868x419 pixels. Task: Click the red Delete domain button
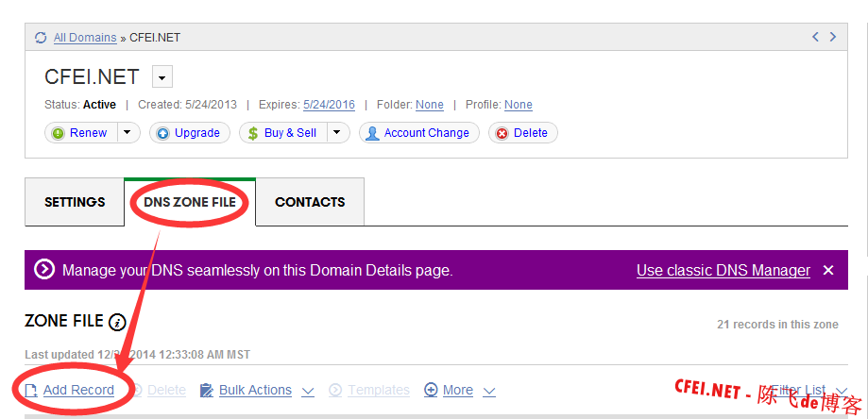[x=522, y=133]
